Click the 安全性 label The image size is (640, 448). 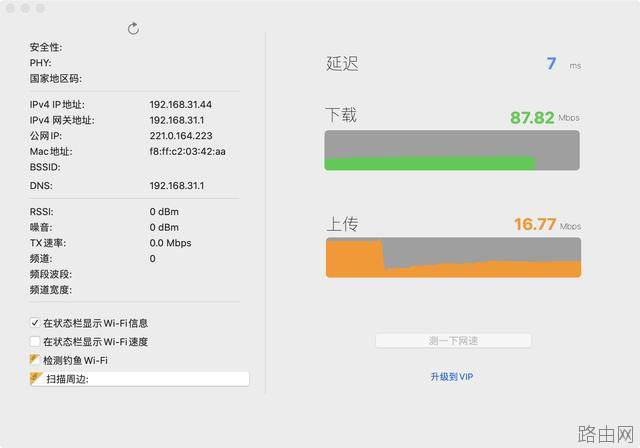pyautogui.click(x=46, y=47)
